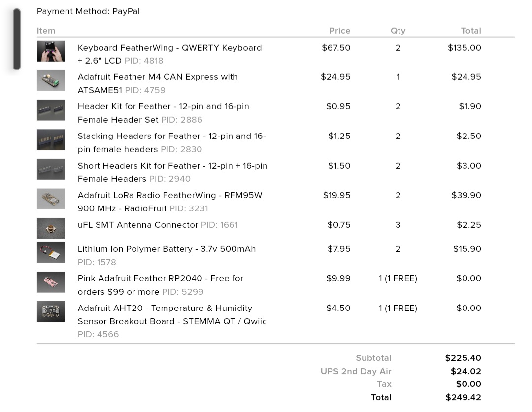Follow the Adafruit AHT20 sensor product link

tap(172, 315)
